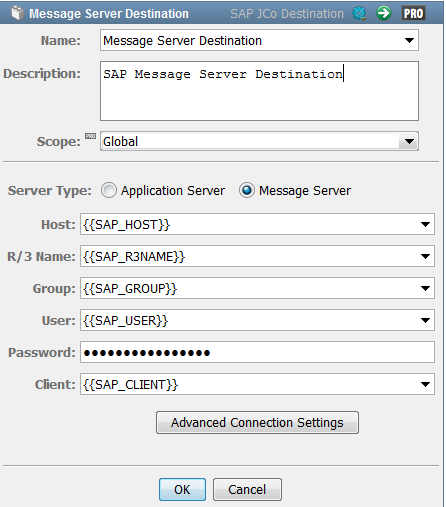Click in the Description text area

coord(259,91)
